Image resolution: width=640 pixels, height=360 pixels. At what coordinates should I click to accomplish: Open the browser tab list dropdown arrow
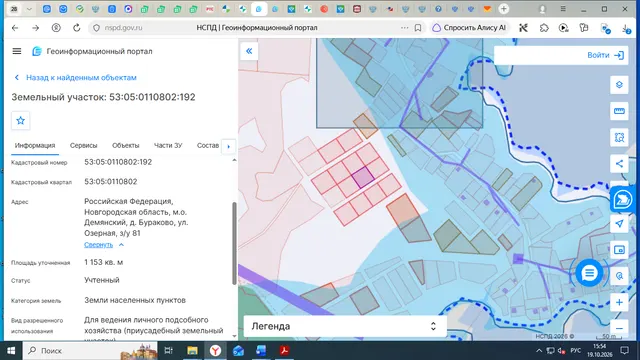tap(29, 9)
